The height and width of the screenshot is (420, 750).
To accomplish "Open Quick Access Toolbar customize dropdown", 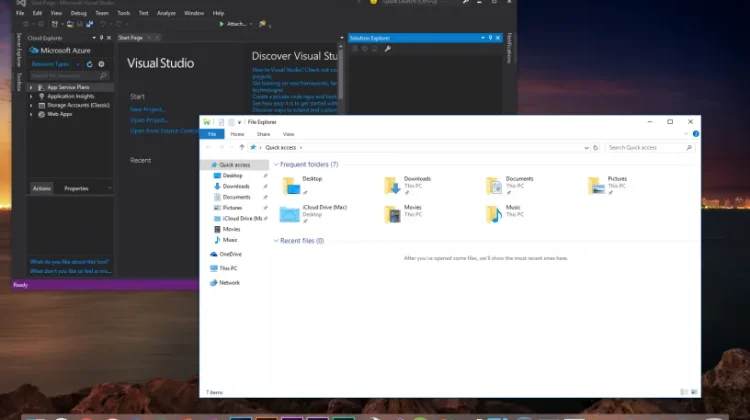I will [239, 122].
